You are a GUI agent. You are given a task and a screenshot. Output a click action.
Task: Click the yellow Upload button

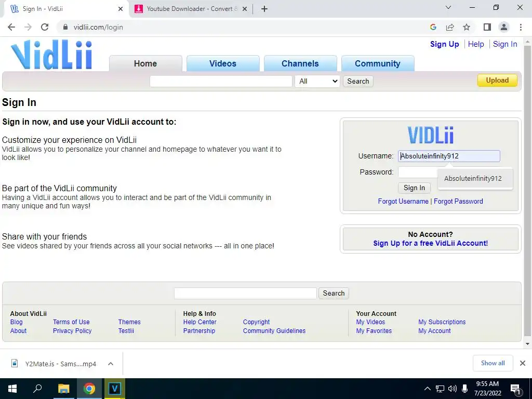point(497,81)
